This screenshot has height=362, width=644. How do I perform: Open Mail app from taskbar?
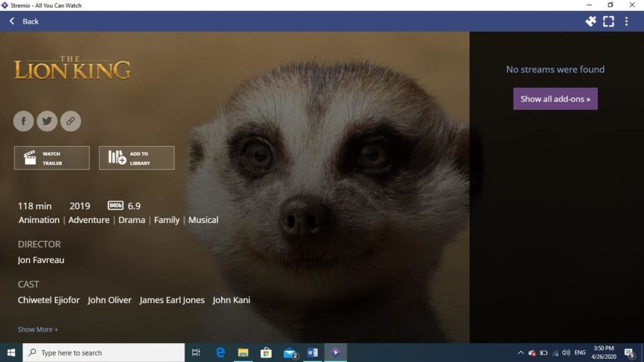pos(290,353)
